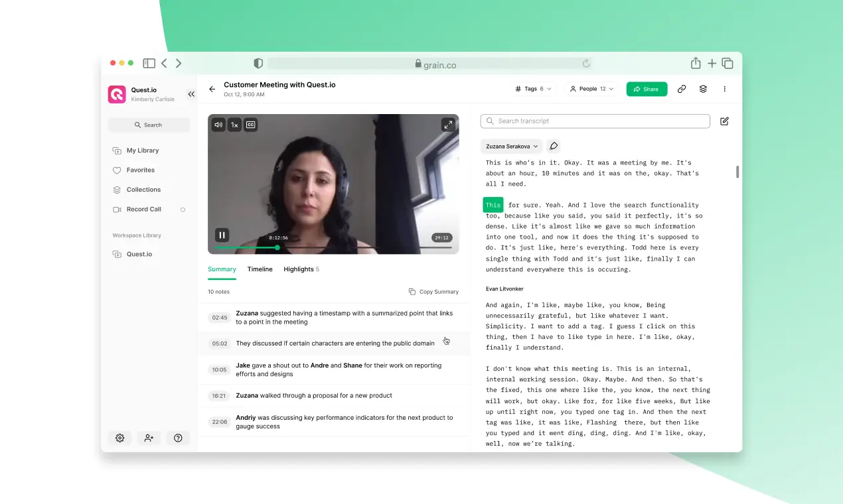Pause the video playback
843x504 pixels.
tap(222, 235)
